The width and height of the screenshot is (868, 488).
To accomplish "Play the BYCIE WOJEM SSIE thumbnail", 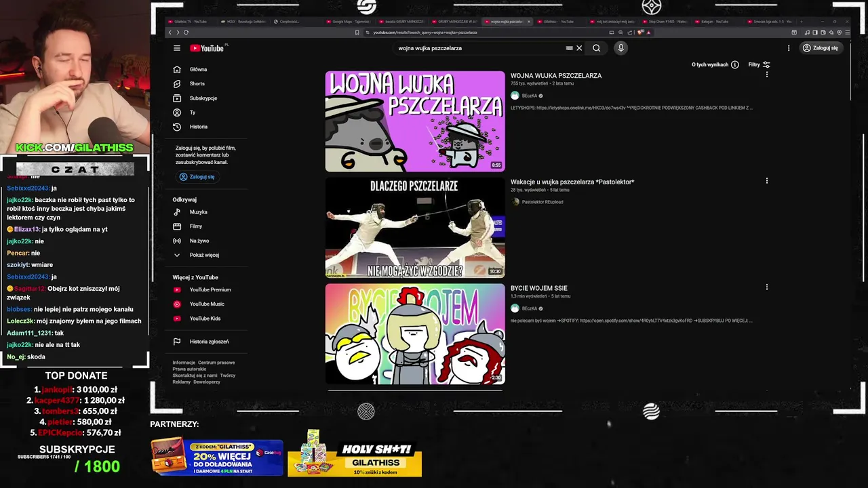I will tap(415, 334).
